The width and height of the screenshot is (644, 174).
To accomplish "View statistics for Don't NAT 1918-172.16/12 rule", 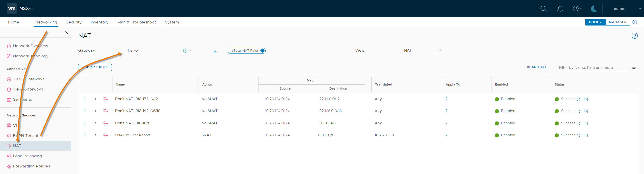I will coord(585,99).
